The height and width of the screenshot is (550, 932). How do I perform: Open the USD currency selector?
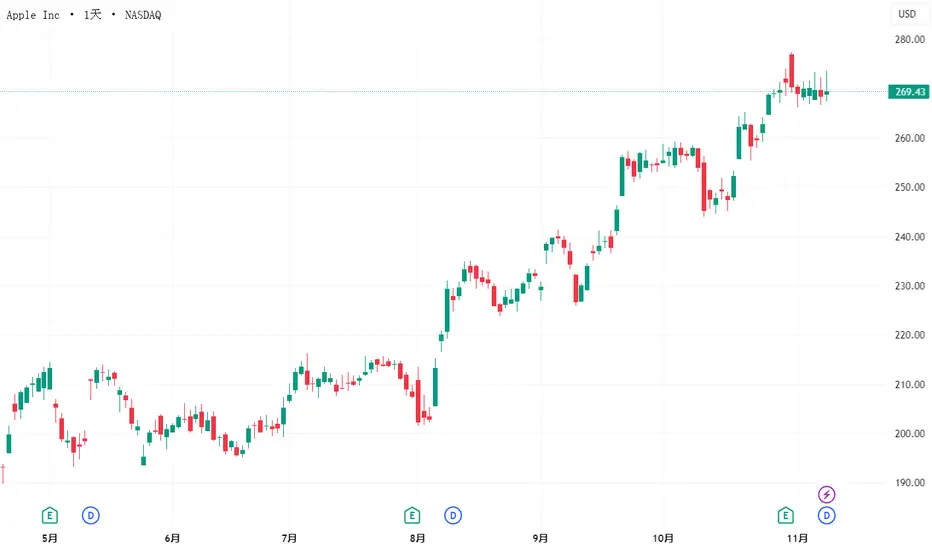(907, 14)
